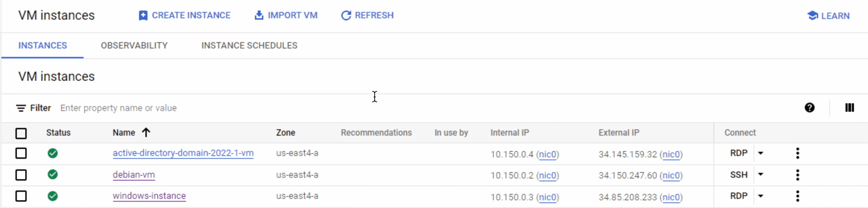Click the Import VM download icon
Image resolution: width=868 pixels, height=208 pixels.
click(x=259, y=15)
